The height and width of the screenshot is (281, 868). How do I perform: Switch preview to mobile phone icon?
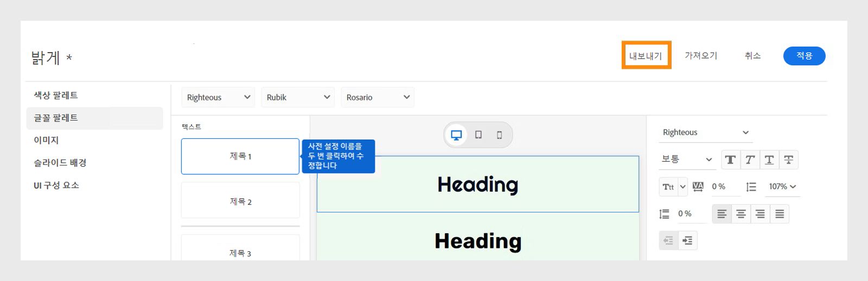[x=500, y=135]
